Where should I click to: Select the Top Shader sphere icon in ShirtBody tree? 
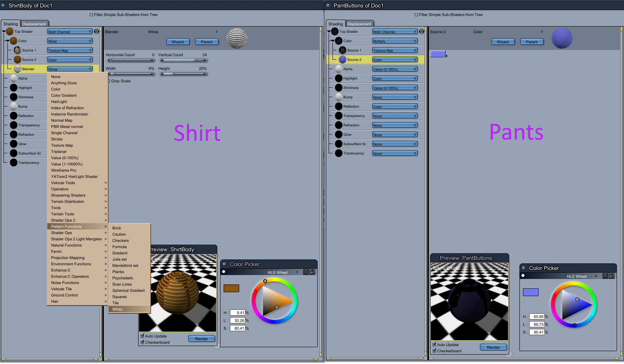(10, 31)
